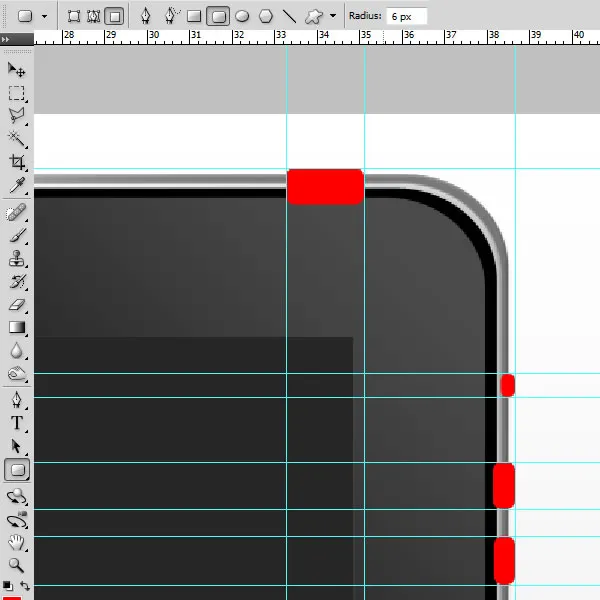Swap foreground and background colors

coord(25,585)
